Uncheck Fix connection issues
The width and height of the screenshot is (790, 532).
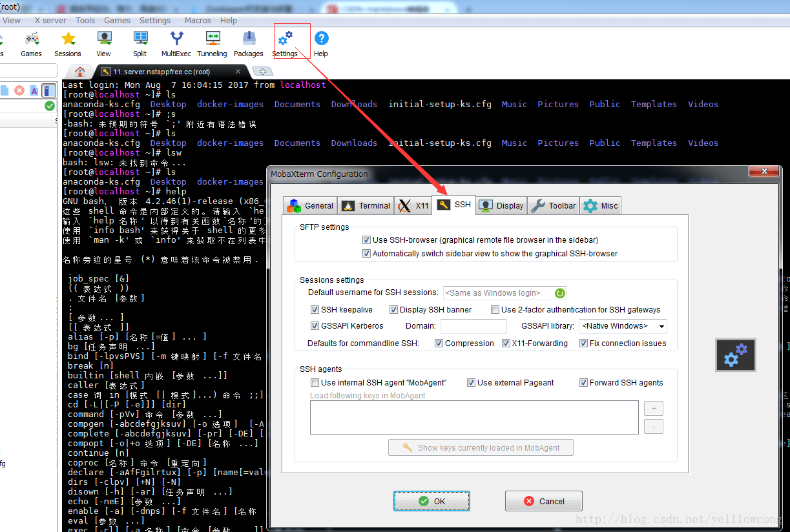click(584, 343)
